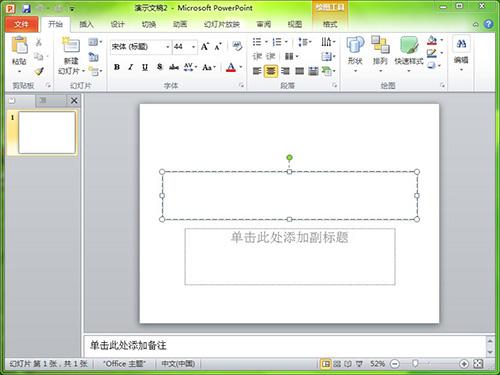The image size is (500, 375).
Task: Click the Cut scissors icon
Action: (x=39, y=42)
